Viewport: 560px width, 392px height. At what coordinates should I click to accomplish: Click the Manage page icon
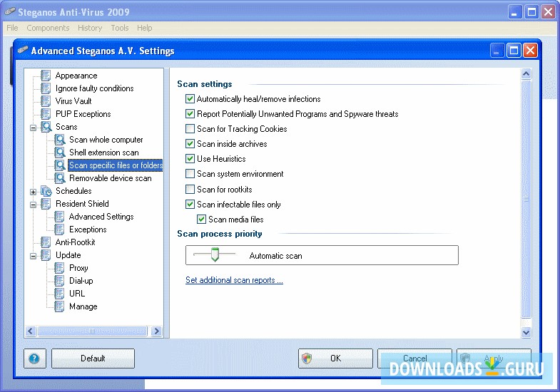(59, 306)
